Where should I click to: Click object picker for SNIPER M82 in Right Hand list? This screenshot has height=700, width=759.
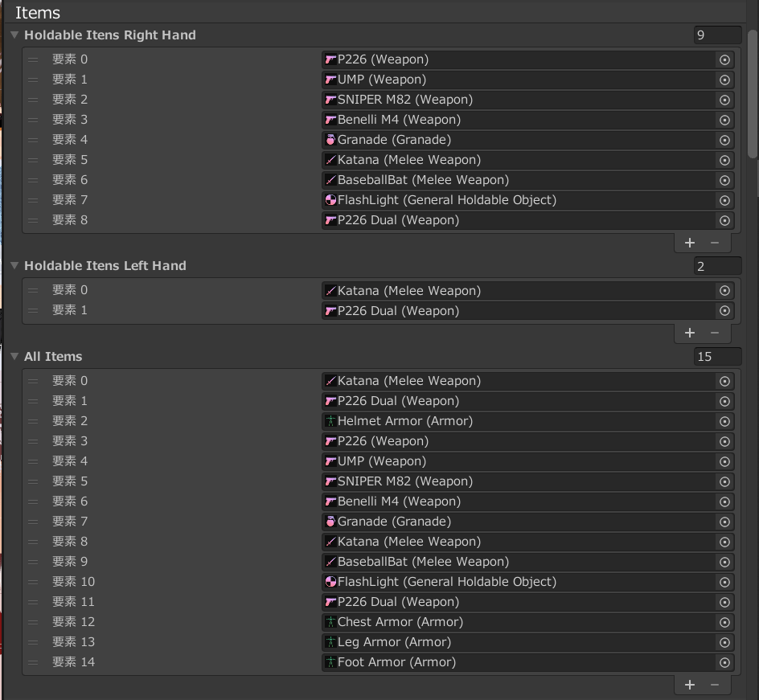click(x=724, y=100)
